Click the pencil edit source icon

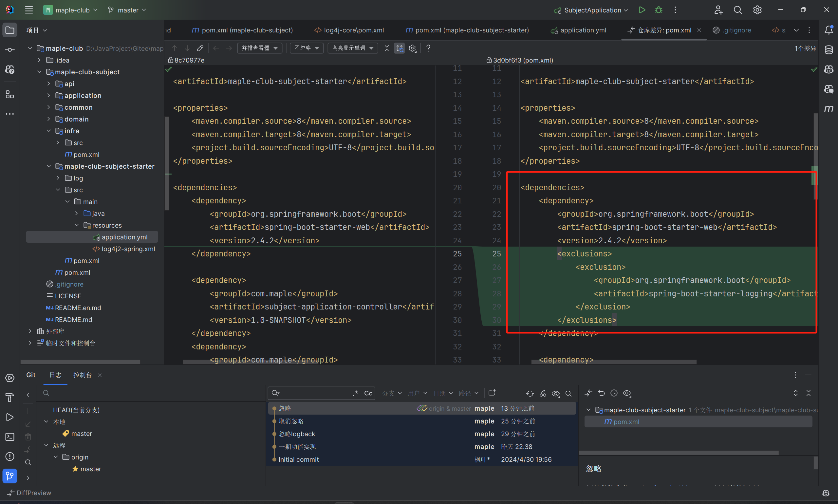pos(200,48)
